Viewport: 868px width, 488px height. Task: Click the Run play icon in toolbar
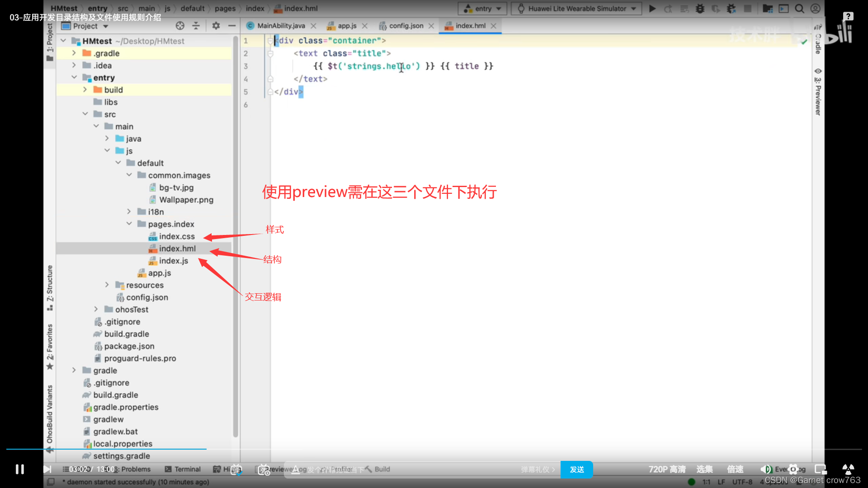(x=652, y=9)
